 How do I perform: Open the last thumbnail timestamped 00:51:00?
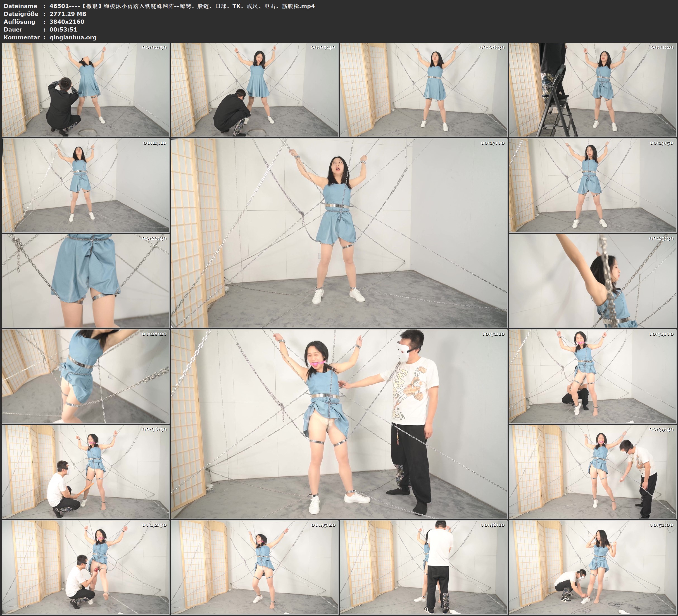click(x=593, y=567)
